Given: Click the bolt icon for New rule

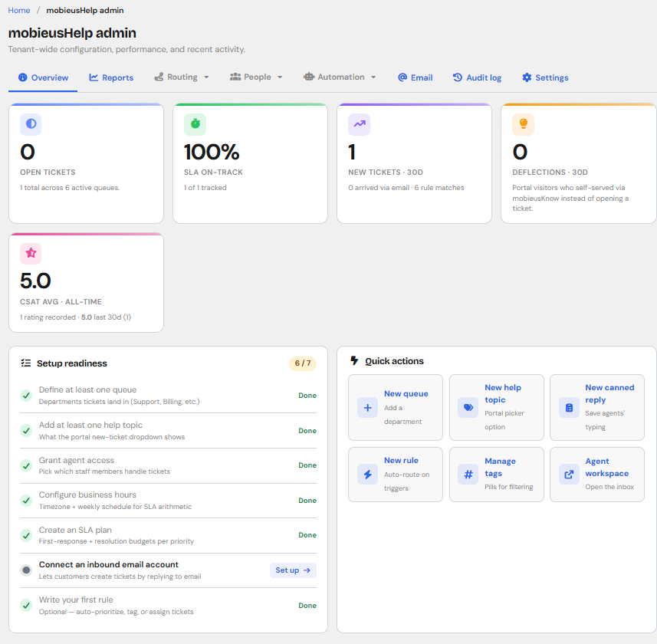Looking at the screenshot, I should point(367,475).
